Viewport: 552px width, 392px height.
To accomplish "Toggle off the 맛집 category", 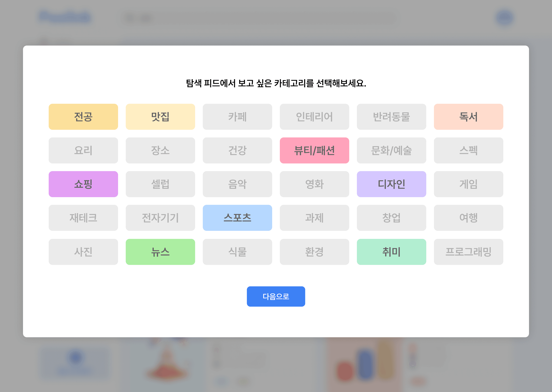I will [x=160, y=117].
